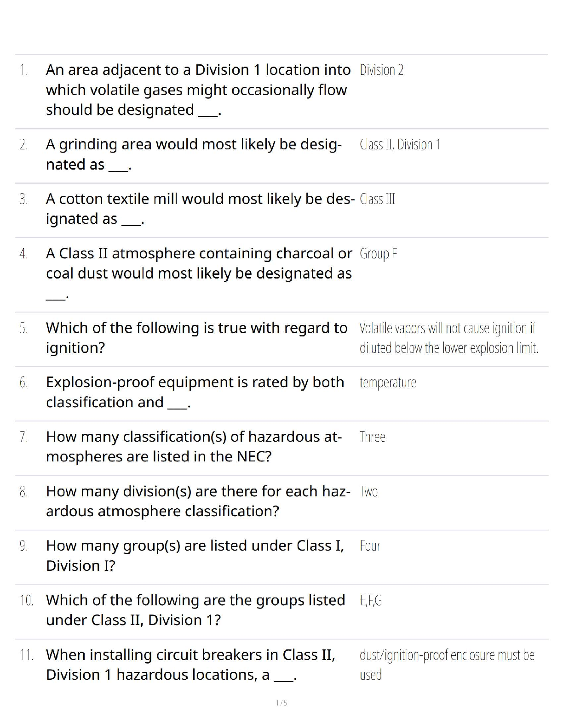The image size is (563, 728).
Task: Click the dust/ignition-proof enclosure answer
Action: [x=447, y=665]
